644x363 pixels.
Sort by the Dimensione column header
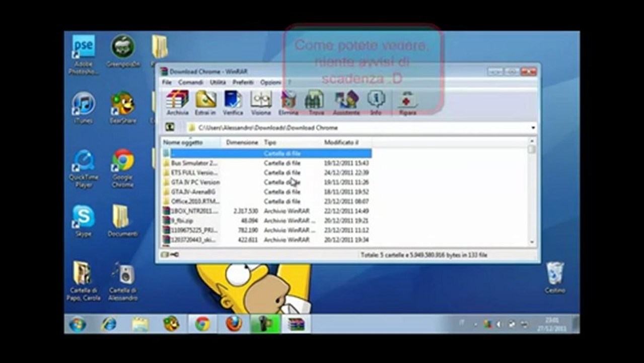(x=242, y=143)
